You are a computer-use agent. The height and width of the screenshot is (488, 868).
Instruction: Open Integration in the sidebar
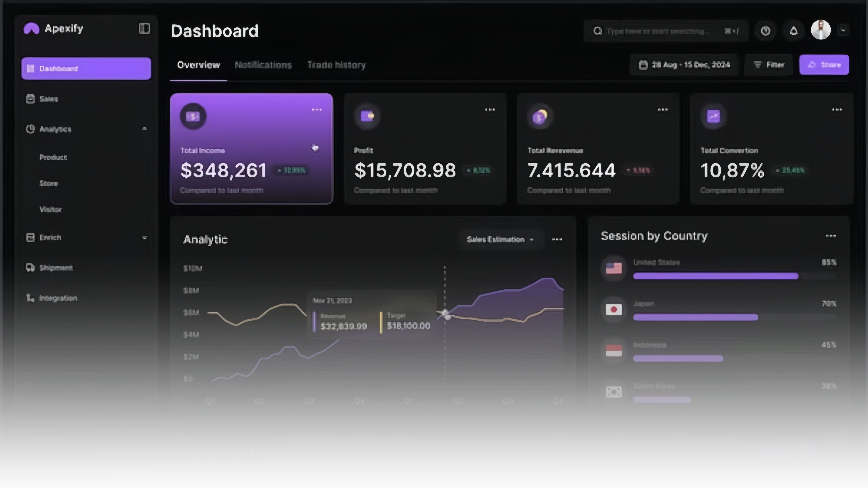58,298
